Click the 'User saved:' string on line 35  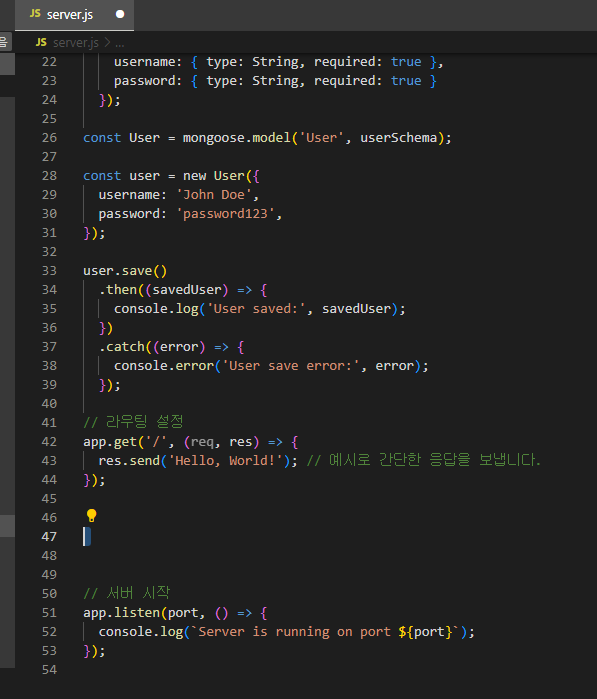pos(256,309)
